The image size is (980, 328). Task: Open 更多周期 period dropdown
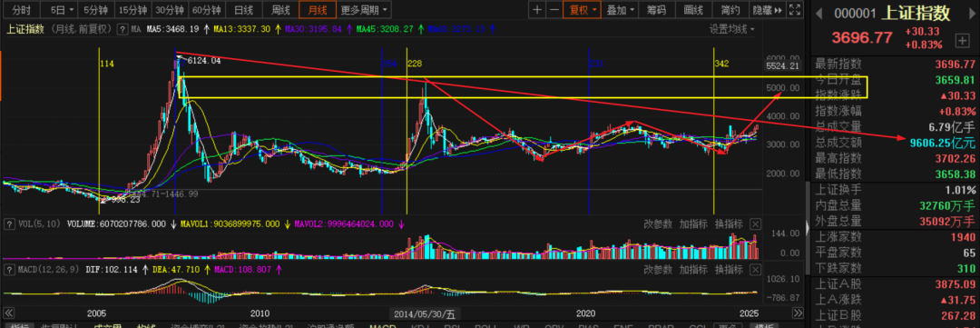point(365,9)
